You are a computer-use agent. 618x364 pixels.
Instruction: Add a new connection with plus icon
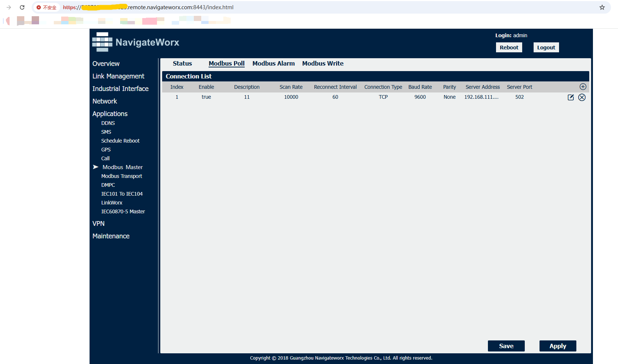[583, 87]
